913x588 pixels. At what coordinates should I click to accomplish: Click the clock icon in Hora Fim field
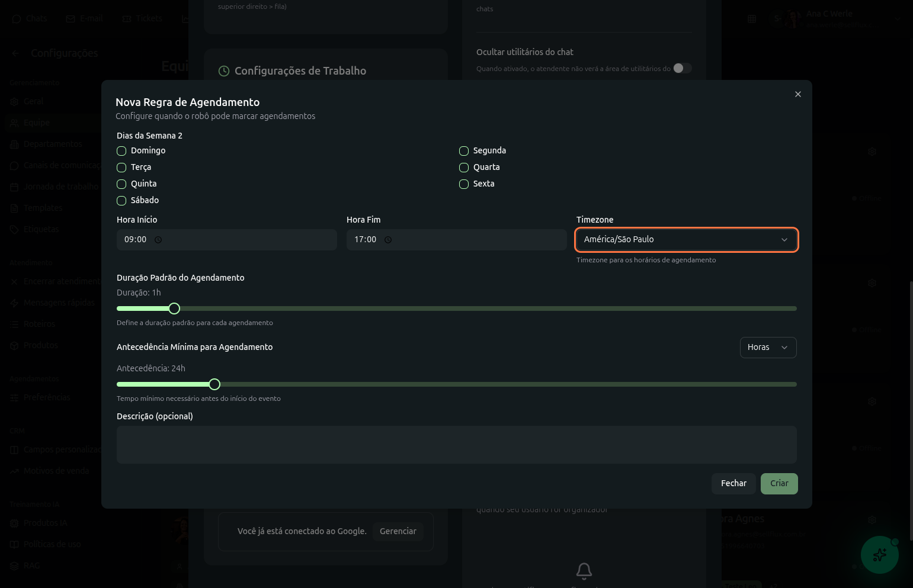[388, 240]
